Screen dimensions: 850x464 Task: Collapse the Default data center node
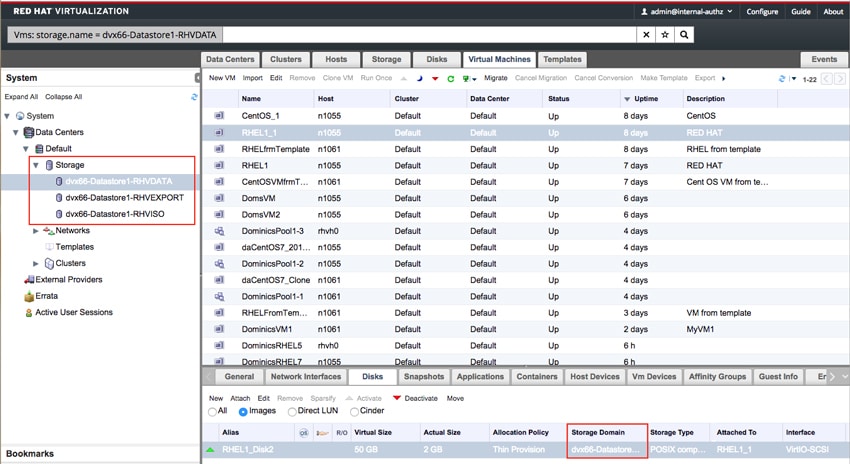click(25, 149)
